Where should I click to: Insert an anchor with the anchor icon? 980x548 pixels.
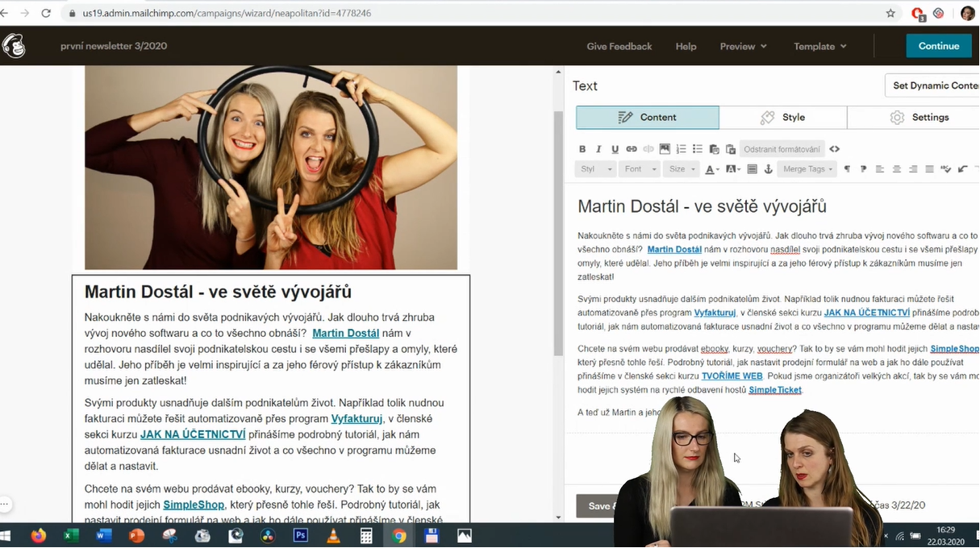click(768, 169)
